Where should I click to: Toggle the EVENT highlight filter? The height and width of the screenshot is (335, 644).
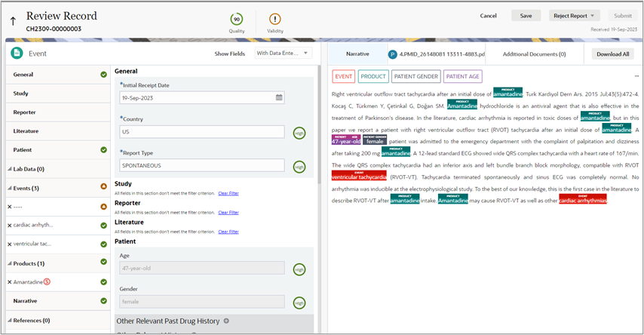(344, 76)
